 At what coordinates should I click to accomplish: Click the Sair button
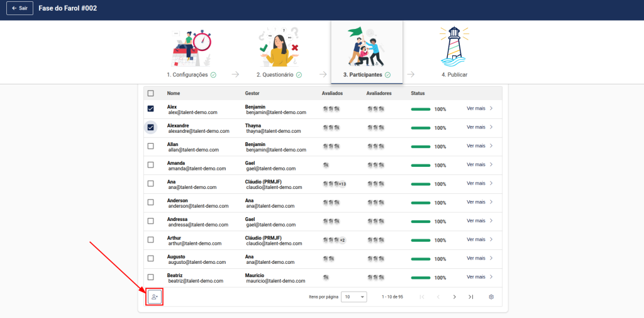pyautogui.click(x=19, y=9)
